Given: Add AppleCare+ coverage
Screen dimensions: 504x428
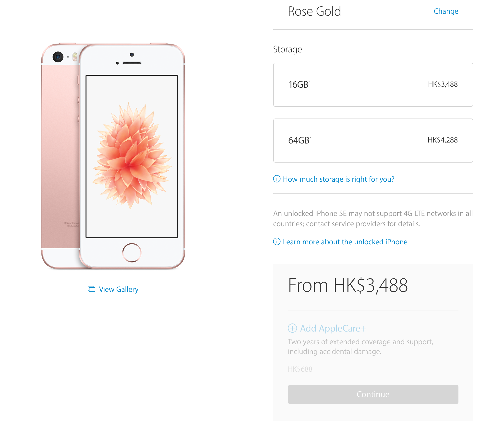Looking at the screenshot, I should 333,328.
